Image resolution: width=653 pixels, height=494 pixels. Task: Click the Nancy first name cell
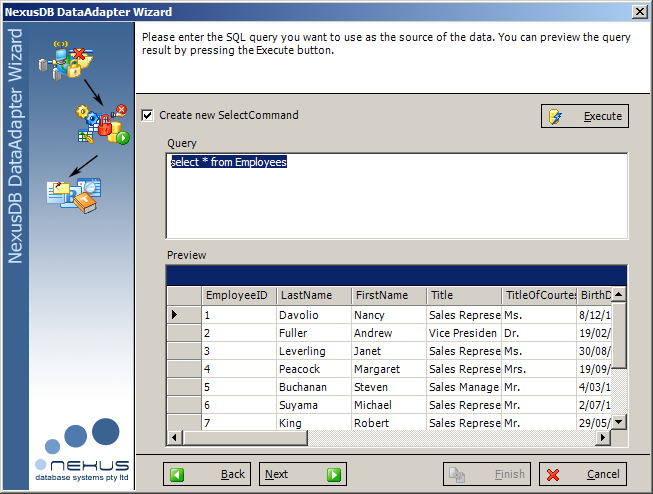pos(389,315)
